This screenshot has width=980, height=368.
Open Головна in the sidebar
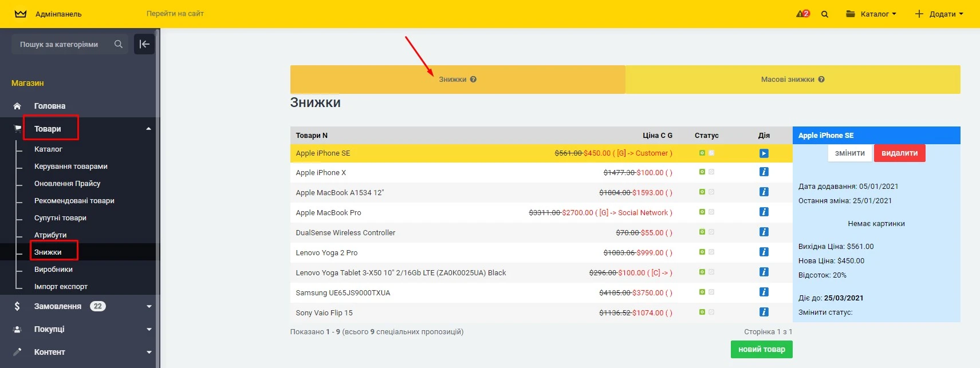50,106
